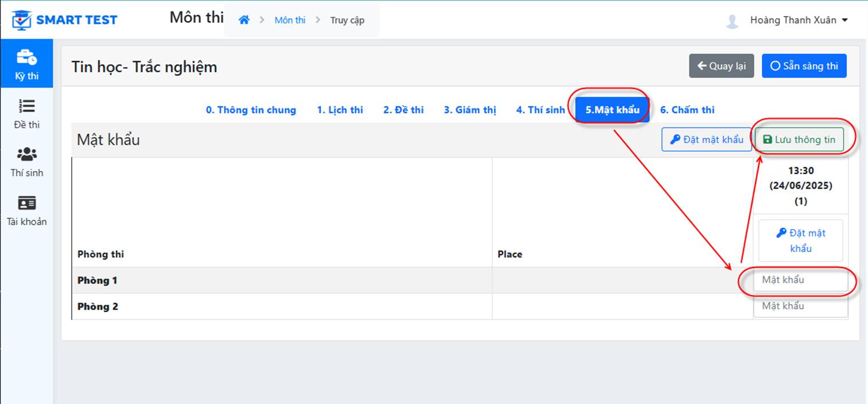The height and width of the screenshot is (404, 868).
Task: Switch to 1. Lịch thi tab
Action: point(340,110)
